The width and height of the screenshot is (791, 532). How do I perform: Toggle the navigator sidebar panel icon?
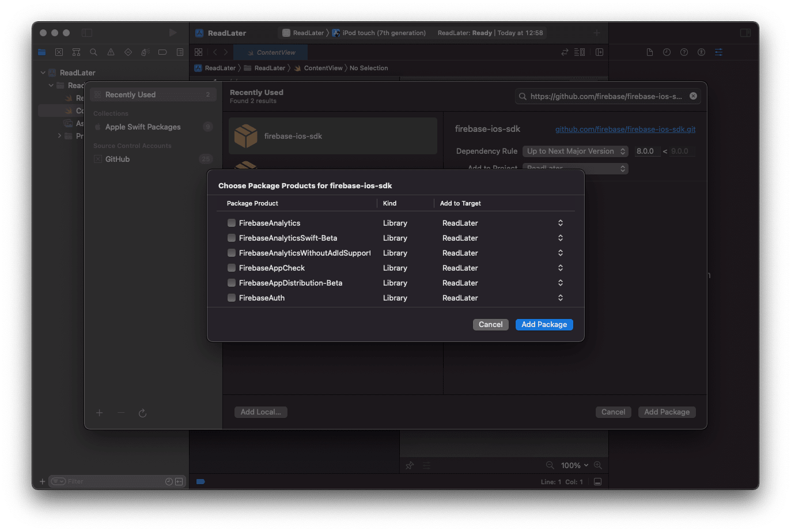pyautogui.click(x=87, y=33)
